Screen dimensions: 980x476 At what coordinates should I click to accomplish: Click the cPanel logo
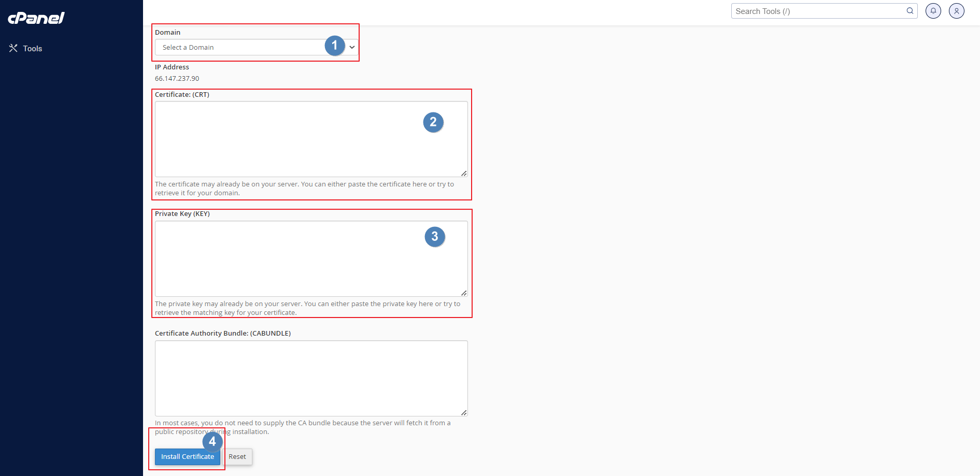pos(36,18)
